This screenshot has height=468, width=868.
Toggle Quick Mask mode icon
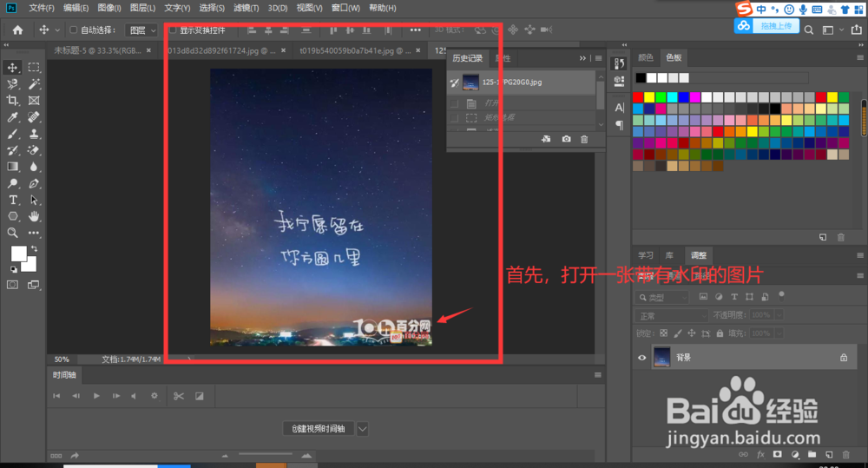point(12,285)
